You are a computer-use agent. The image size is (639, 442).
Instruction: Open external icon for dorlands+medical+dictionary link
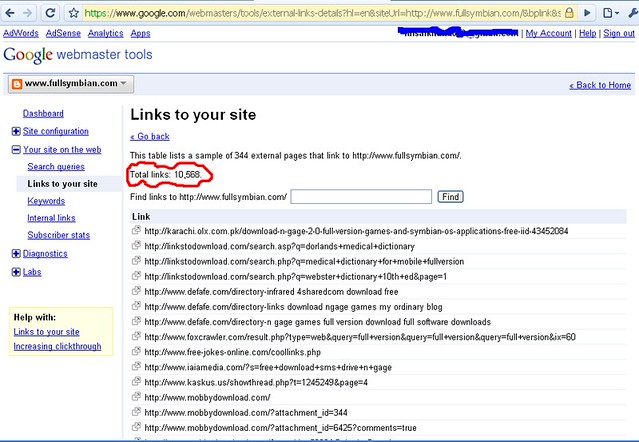pos(136,246)
